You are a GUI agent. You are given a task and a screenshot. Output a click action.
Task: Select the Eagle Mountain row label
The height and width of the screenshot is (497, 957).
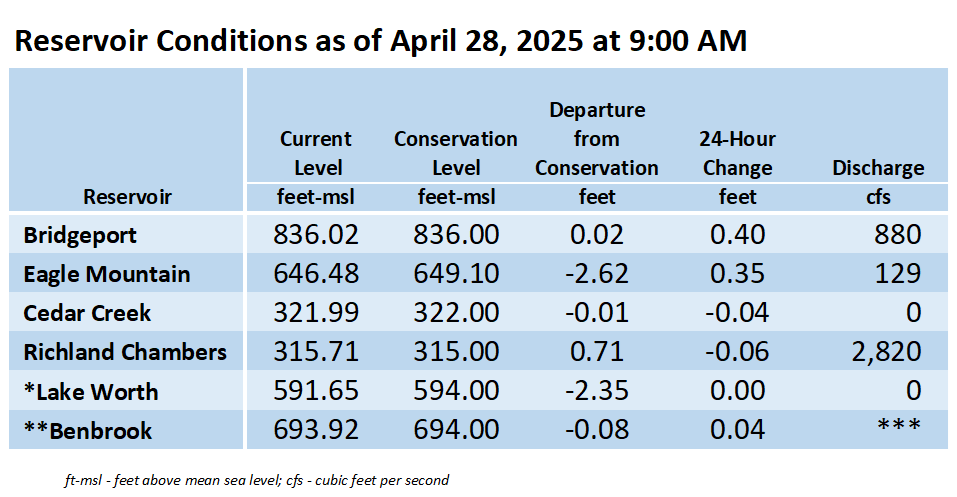click(107, 274)
